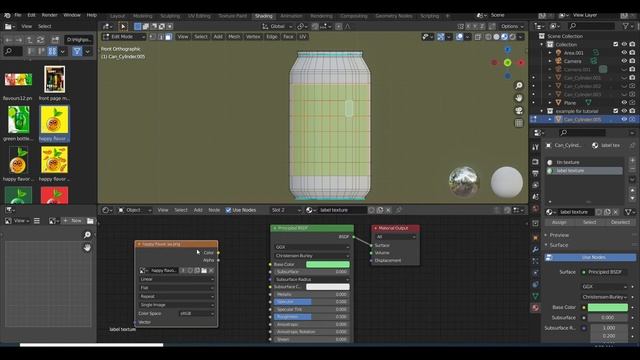Click the viewport zoom magnifier icon
640x360 pixels.
click(519, 85)
